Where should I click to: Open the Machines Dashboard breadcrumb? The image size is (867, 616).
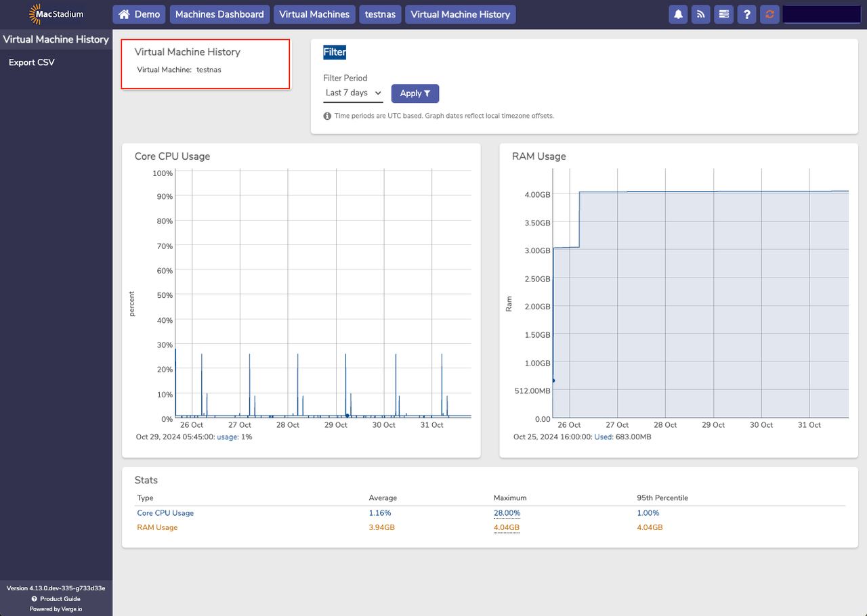point(219,14)
